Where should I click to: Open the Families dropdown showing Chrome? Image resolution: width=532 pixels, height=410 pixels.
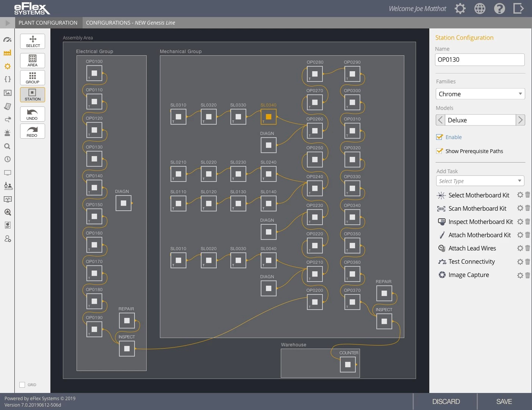coord(480,94)
